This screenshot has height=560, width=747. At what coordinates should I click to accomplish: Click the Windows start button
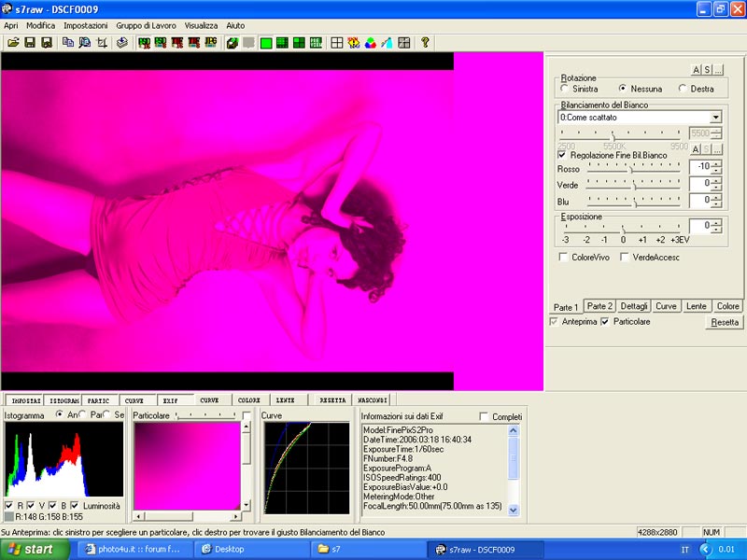coord(35,550)
